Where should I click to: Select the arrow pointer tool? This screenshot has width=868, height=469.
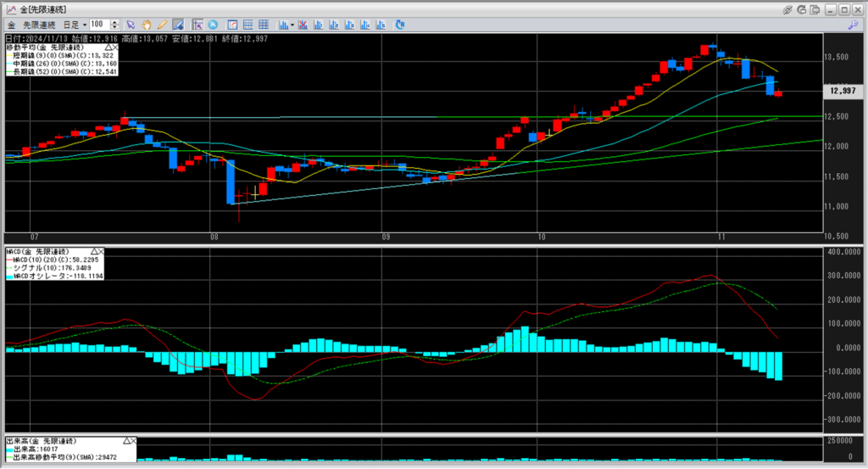tap(131, 25)
